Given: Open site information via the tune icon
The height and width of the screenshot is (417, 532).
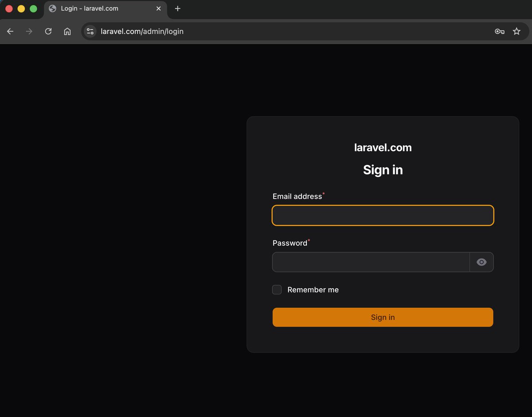Looking at the screenshot, I should [90, 31].
